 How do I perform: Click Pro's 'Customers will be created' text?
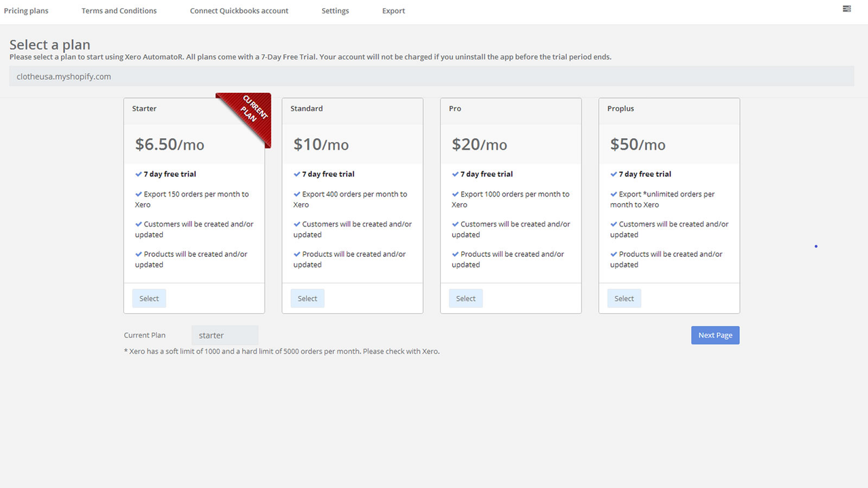511,229
